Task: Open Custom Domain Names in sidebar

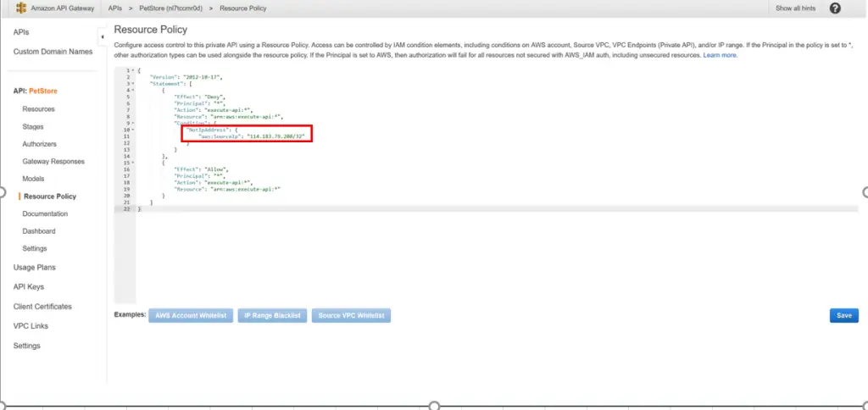Action: pyautogui.click(x=53, y=52)
